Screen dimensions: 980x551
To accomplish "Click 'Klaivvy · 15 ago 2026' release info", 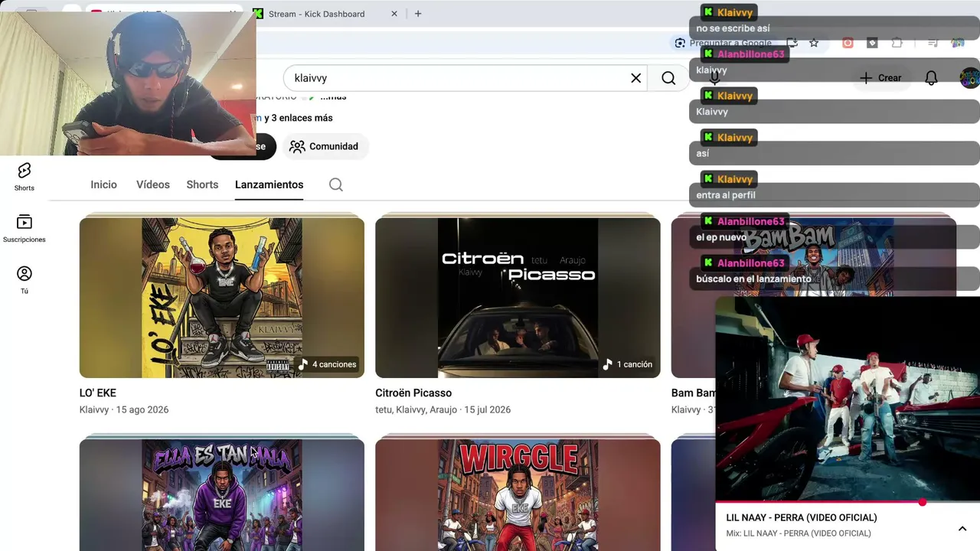I will (x=124, y=409).
